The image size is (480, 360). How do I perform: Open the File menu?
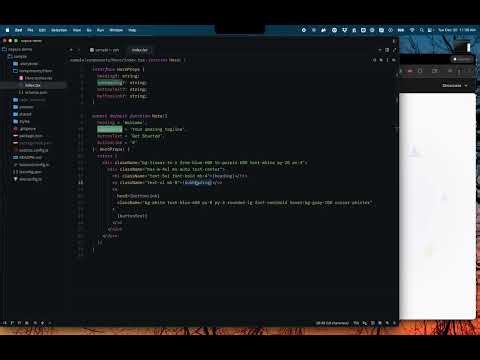tap(30, 30)
